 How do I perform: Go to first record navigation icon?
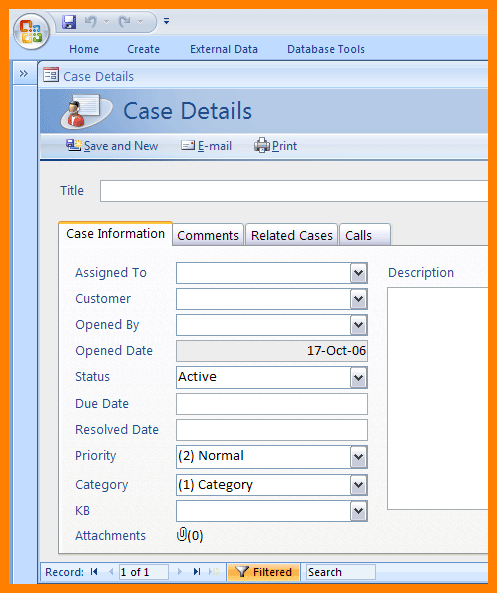(94, 572)
